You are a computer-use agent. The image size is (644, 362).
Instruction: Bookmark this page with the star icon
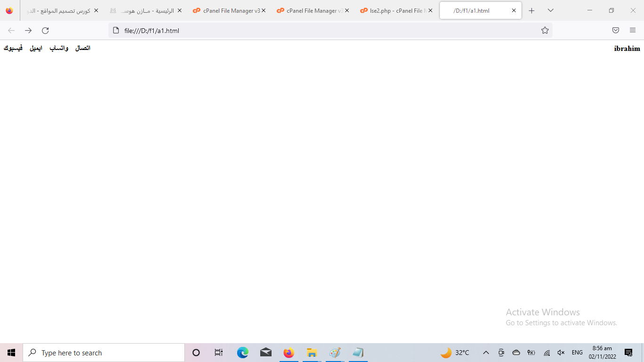click(545, 31)
